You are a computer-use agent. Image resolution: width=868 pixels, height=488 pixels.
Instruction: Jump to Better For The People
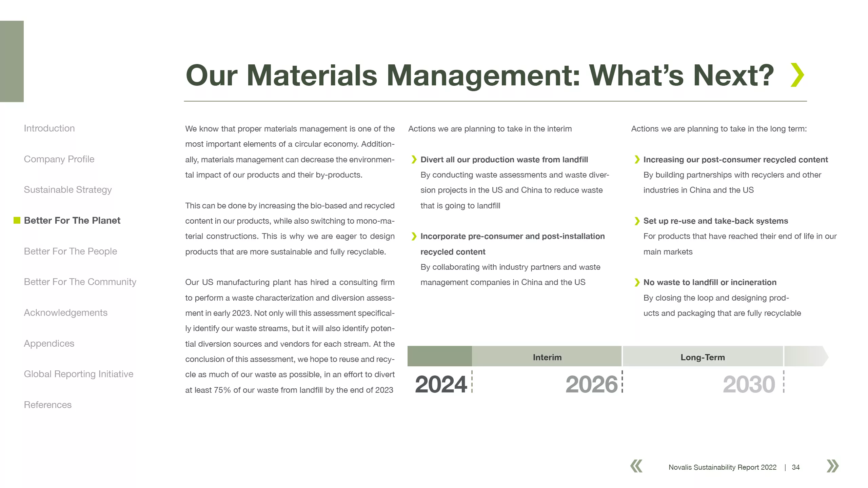click(x=71, y=251)
